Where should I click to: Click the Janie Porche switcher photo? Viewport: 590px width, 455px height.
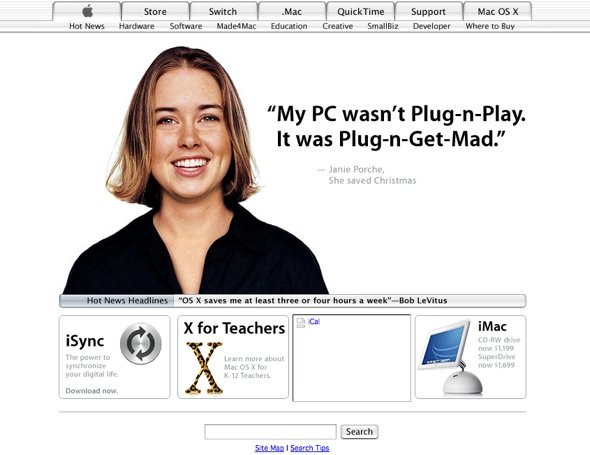196,170
